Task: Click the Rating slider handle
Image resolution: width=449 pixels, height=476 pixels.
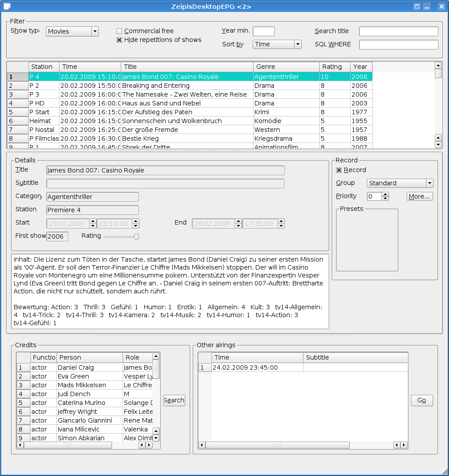Action: click(136, 237)
